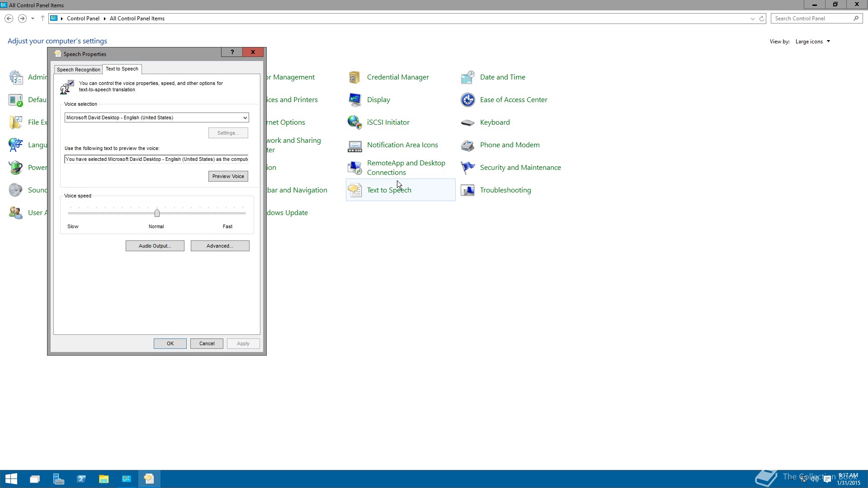Image resolution: width=868 pixels, height=488 pixels.
Task: Click the Back navigation arrow
Action: pos(9,19)
